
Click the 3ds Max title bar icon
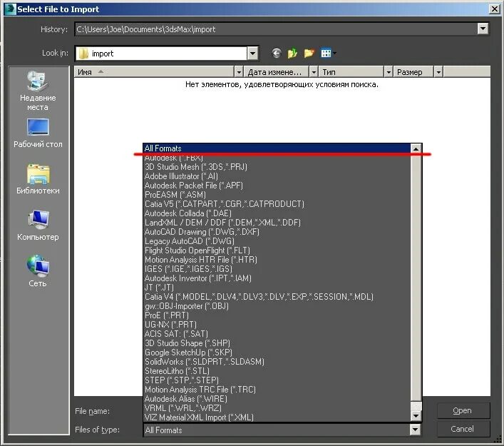10,9
